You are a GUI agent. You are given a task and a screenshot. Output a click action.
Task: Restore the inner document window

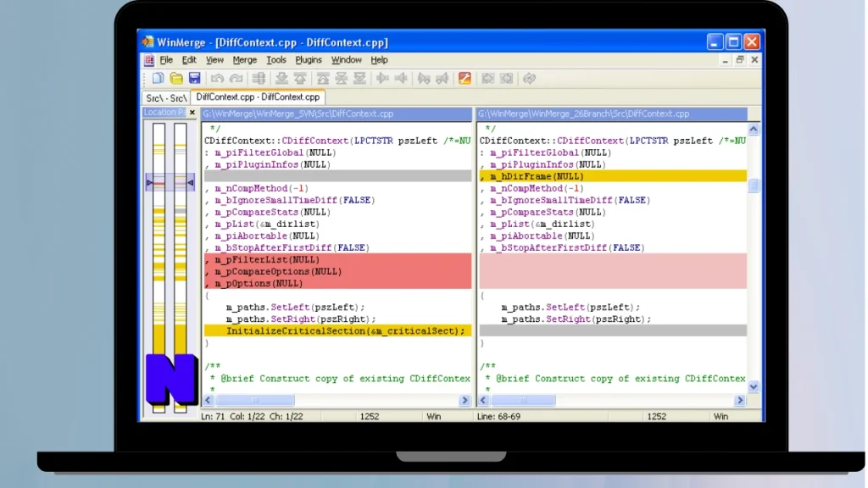coord(740,60)
